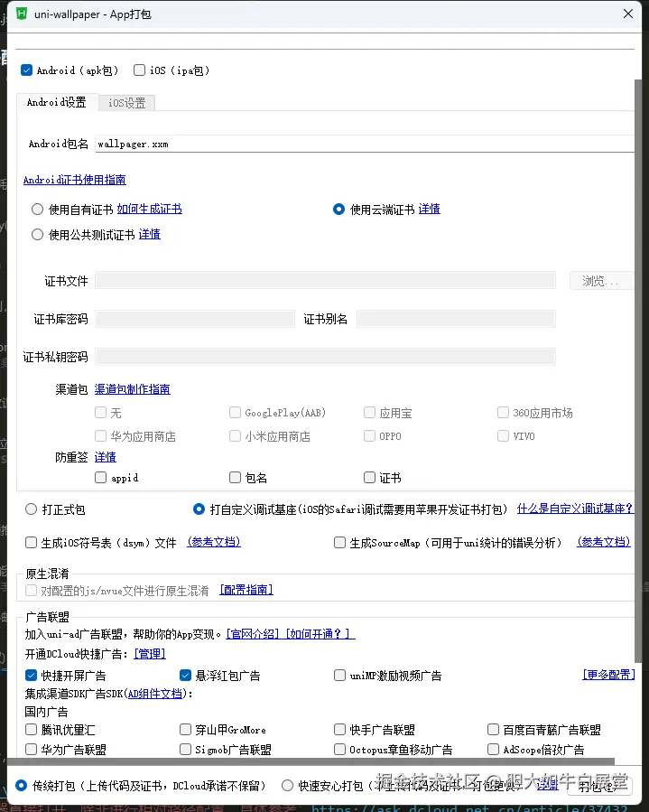Select the 打自定义调试基座 radio button

point(199,509)
